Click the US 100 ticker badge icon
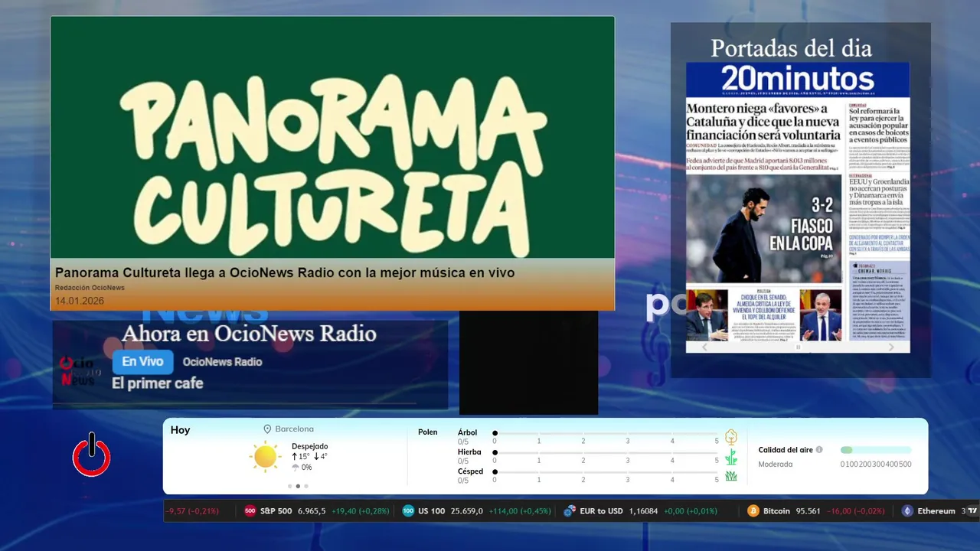 click(x=408, y=511)
